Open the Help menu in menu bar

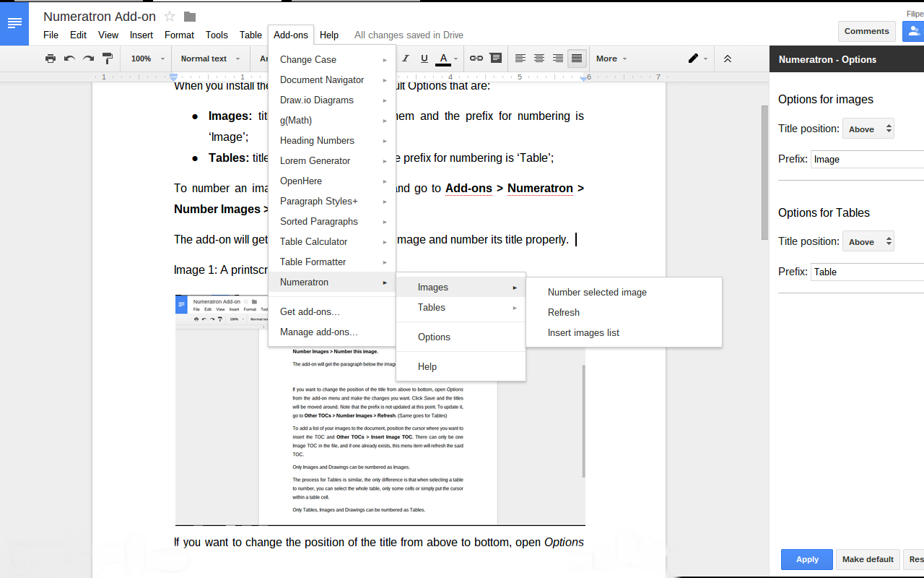tap(329, 35)
